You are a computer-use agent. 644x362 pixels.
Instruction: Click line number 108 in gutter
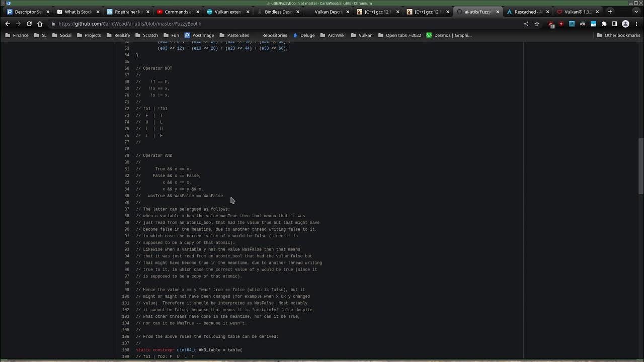126,350
